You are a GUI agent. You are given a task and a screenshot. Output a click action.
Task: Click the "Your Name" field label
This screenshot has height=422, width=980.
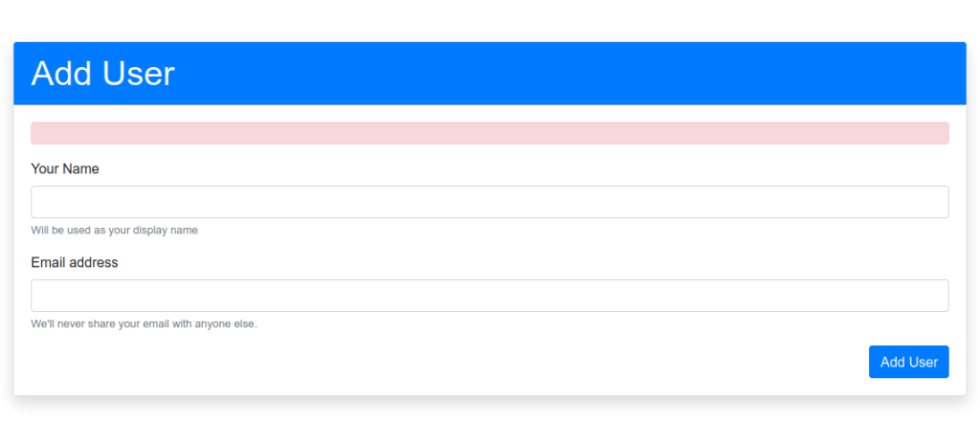click(65, 169)
